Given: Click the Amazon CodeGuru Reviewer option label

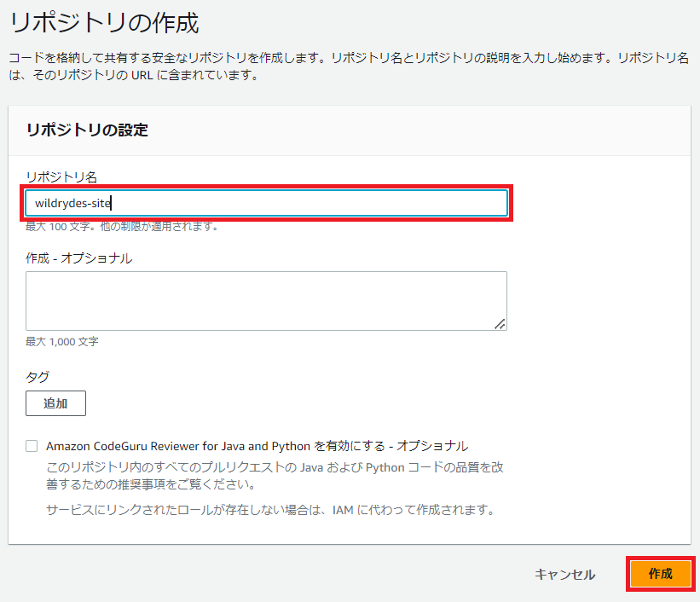Looking at the screenshot, I should click(257, 446).
